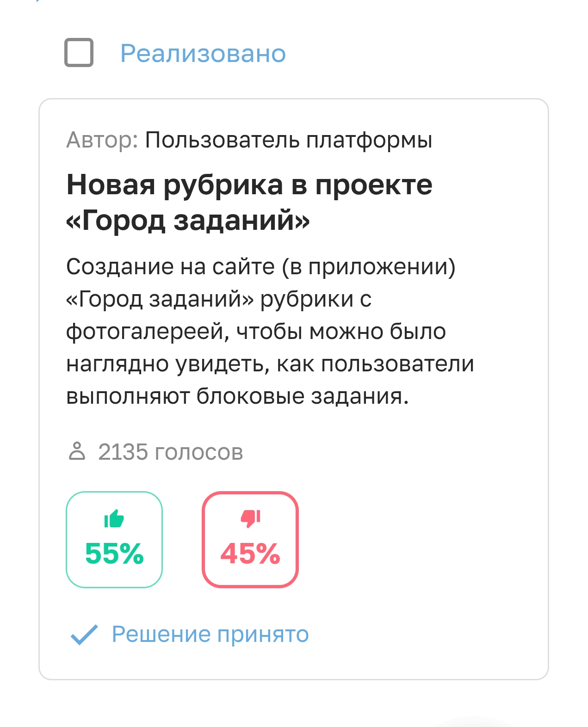588x727 pixels.
Task: Vote for with the 55% button
Action: (x=114, y=539)
